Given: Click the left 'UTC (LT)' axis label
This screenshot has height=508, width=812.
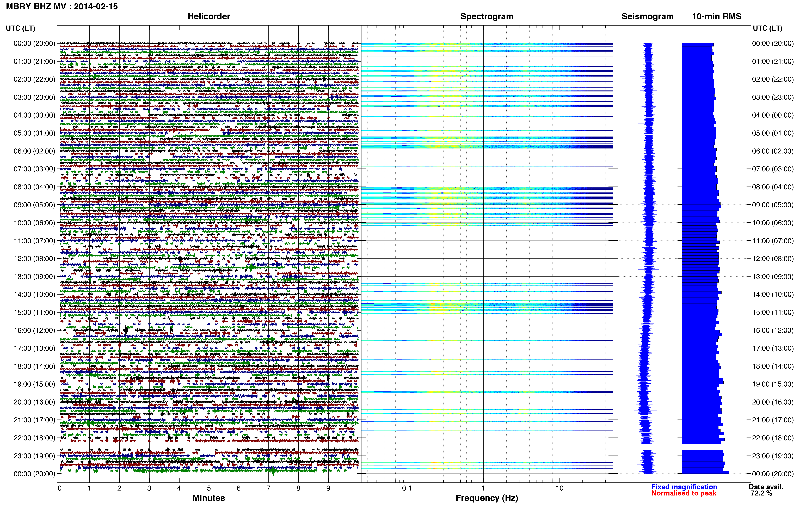Looking at the screenshot, I should tap(21, 28).
